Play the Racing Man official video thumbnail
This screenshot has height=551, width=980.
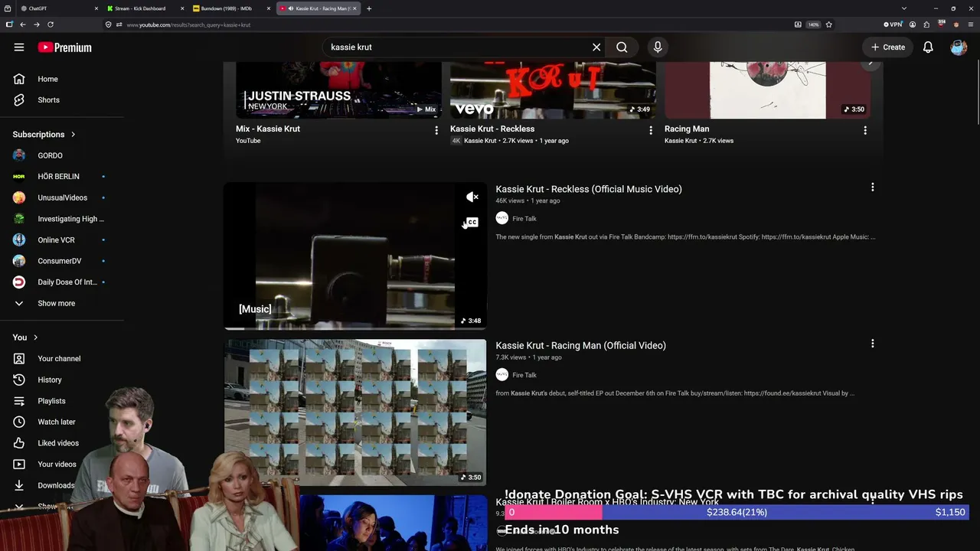pos(355,412)
